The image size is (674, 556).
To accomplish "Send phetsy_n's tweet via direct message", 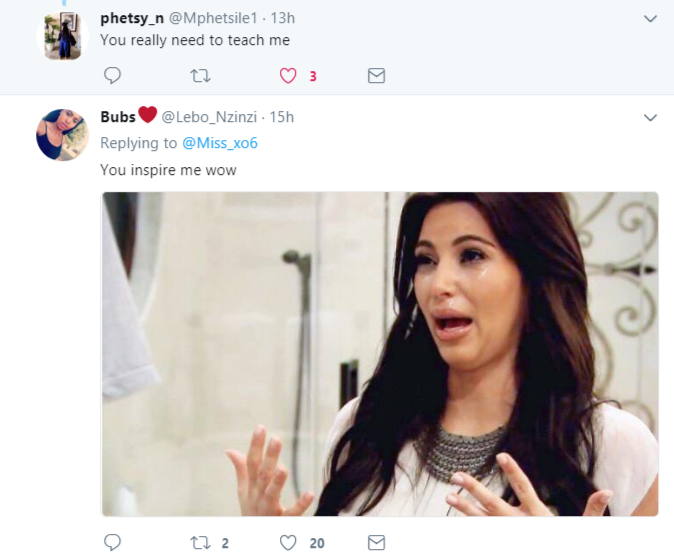I will 376,76.
